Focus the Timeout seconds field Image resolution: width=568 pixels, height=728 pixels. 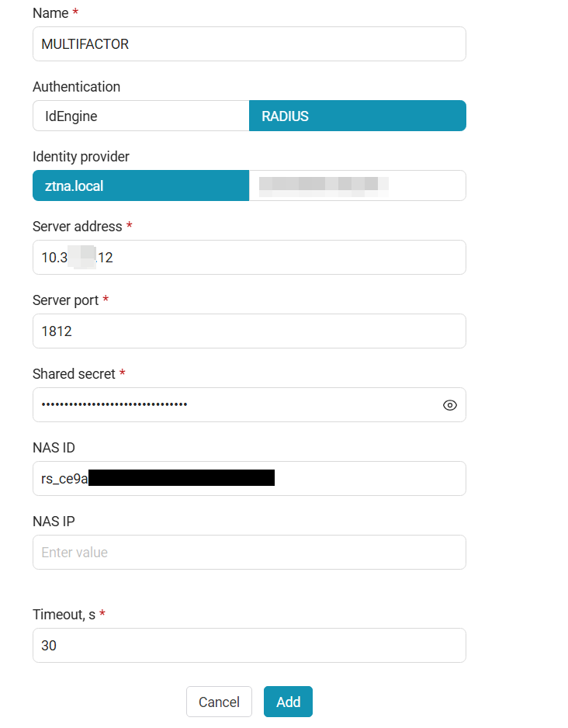click(x=249, y=646)
